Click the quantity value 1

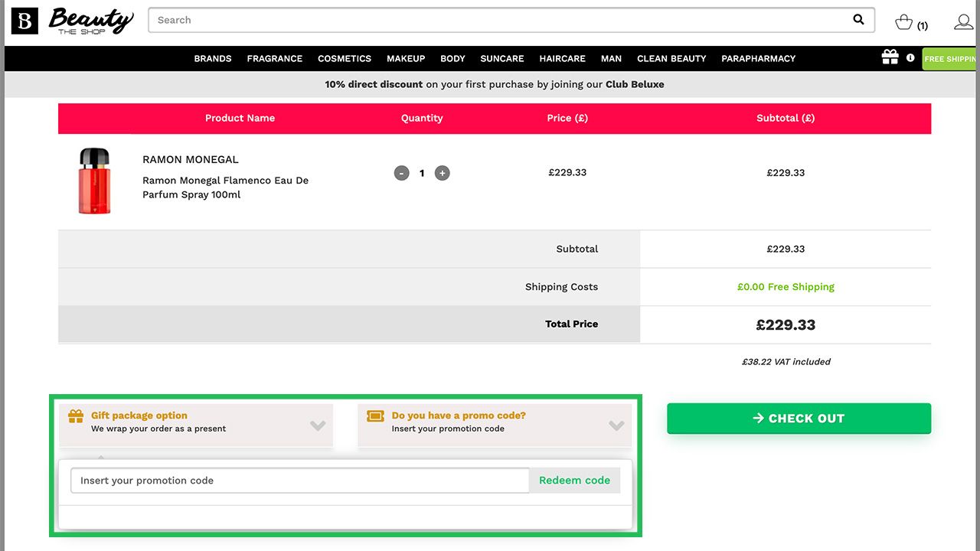click(422, 173)
